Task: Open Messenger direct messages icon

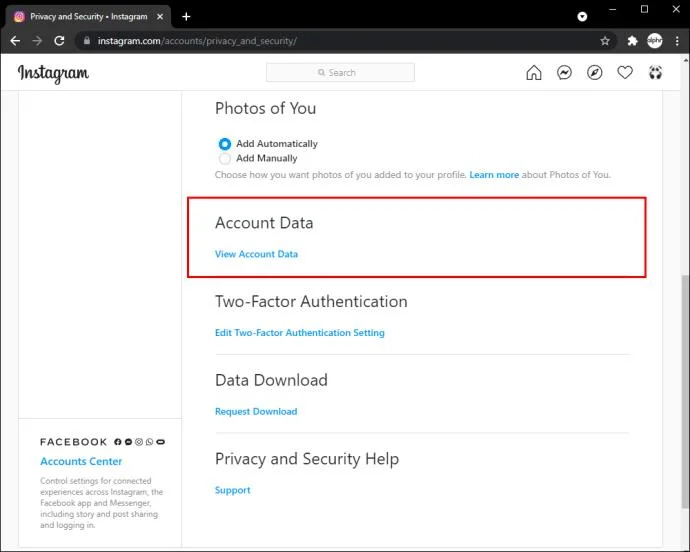Action: 564,73
